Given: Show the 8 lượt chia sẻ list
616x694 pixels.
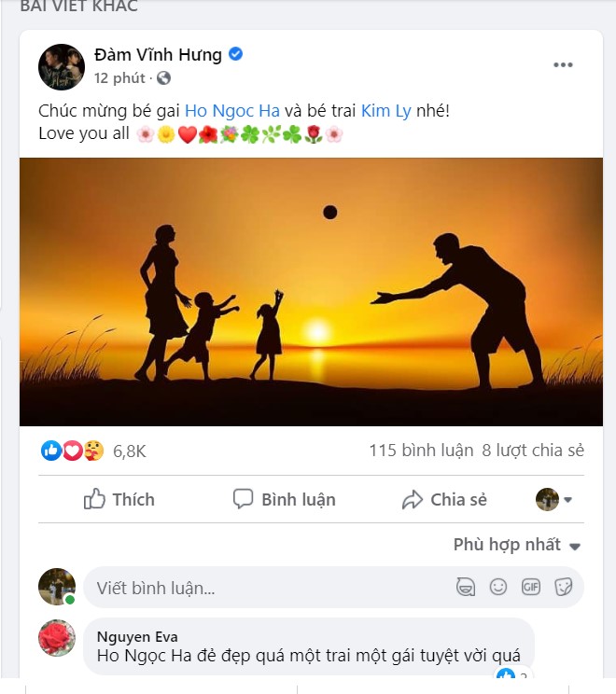Looking at the screenshot, I should point(533,451).
